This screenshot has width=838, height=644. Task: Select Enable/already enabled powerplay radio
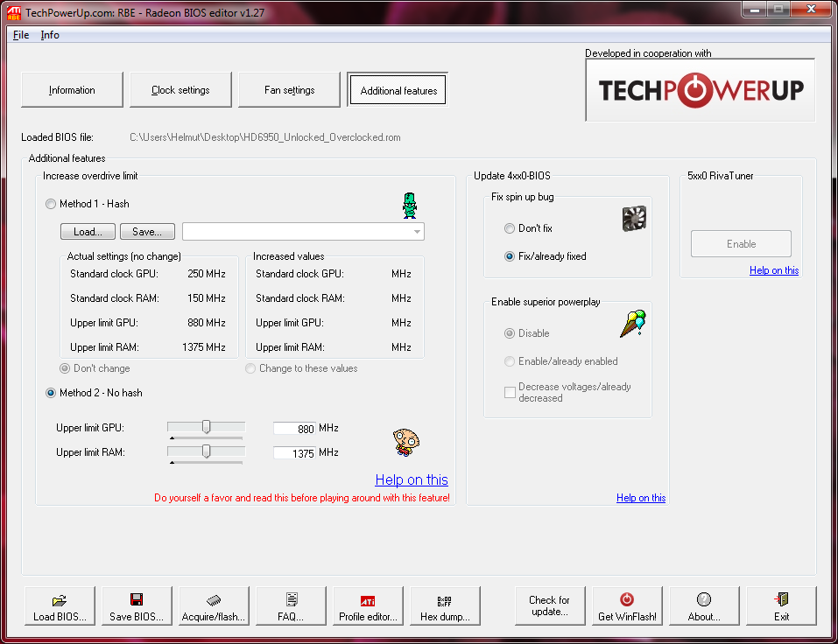(510, 361)
